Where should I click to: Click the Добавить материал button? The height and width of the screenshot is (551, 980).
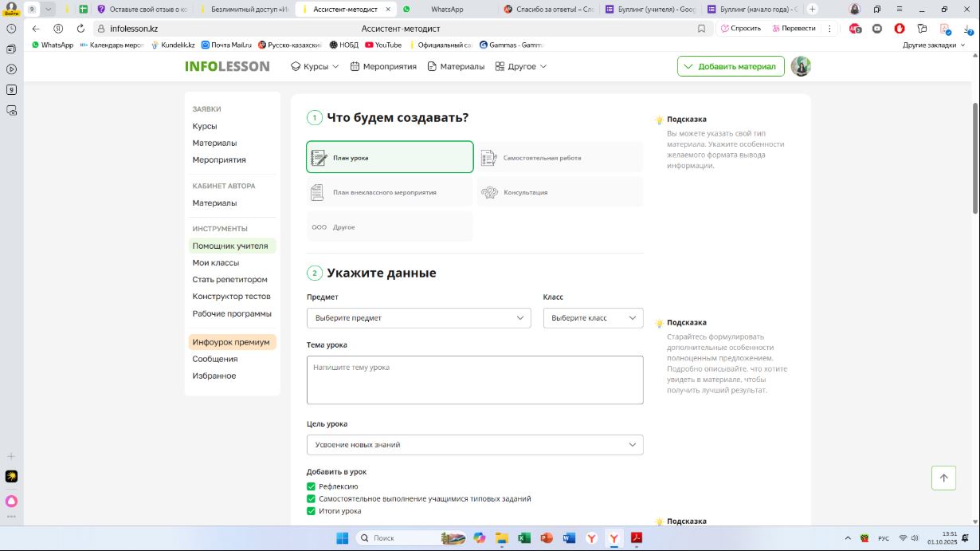point(731,66)
